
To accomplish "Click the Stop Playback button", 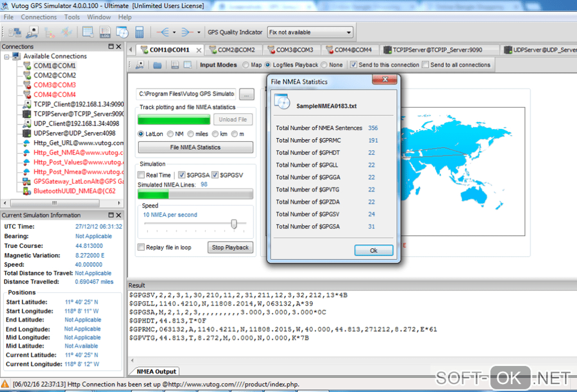I will [x=230, y=247].
